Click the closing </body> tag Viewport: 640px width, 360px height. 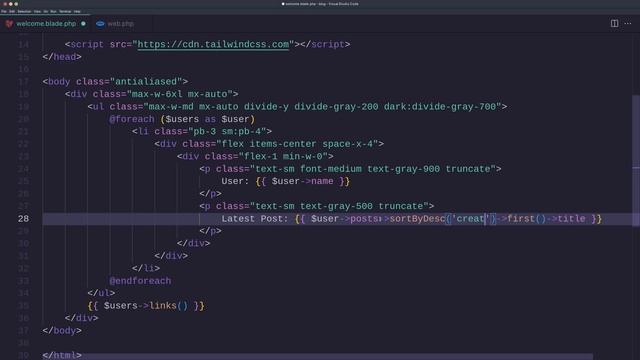(x=62, y=331)
